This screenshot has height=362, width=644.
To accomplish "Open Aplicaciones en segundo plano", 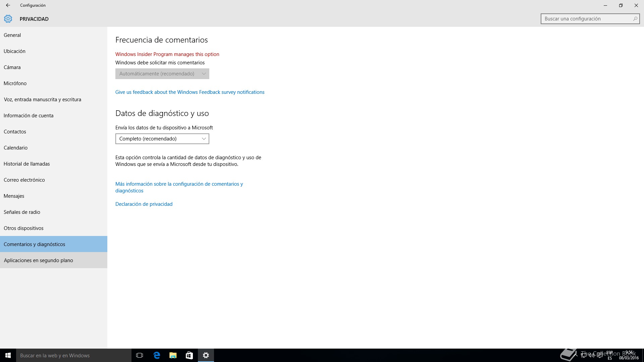I will pos(54,260).
